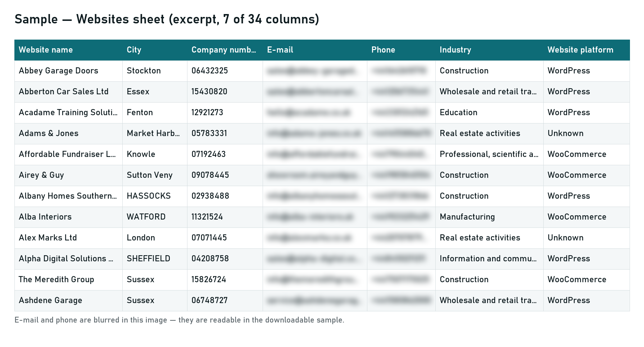644x347 pixels.
Task: Click the Alba Interiors 'WooCommerce' platform cell
Action: 586,217
